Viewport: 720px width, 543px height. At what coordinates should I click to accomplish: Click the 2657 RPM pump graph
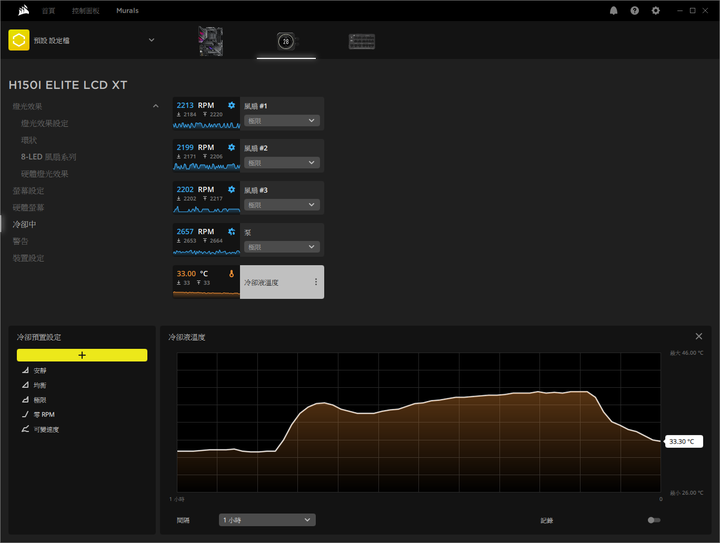(206, 252)
